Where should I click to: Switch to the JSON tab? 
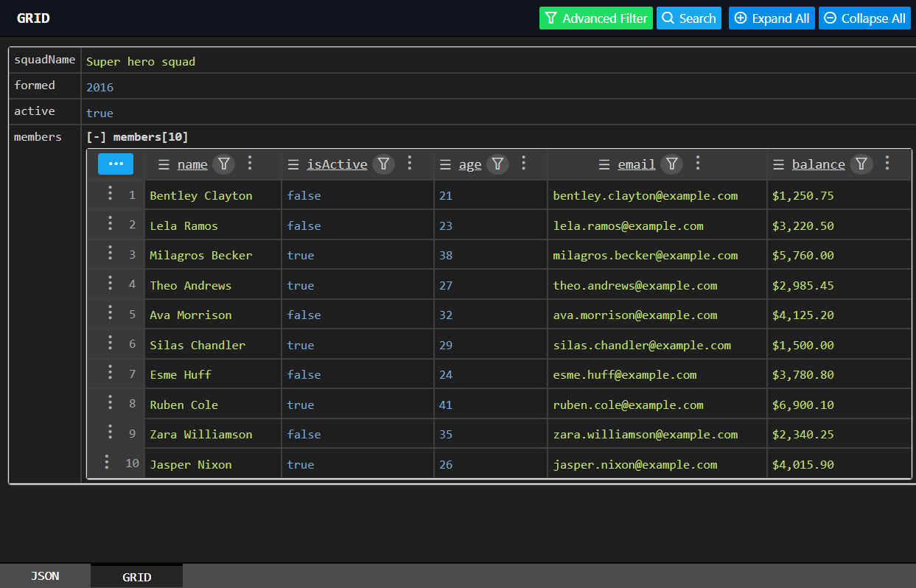pyautogui.click(x=44, y=575)
